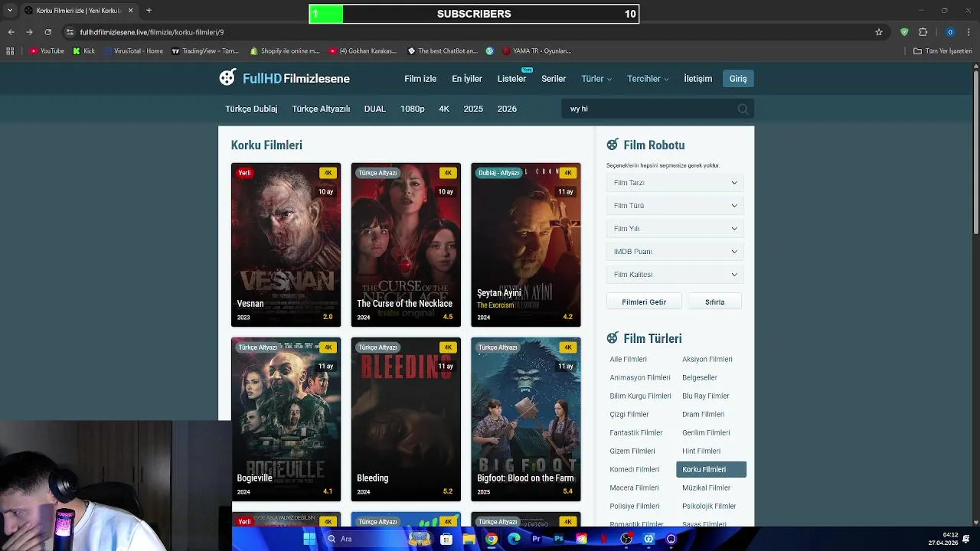Screen dimensions: 980x551
Task: Click the Filmleri Getir button
Action: [x=644, y=302]
